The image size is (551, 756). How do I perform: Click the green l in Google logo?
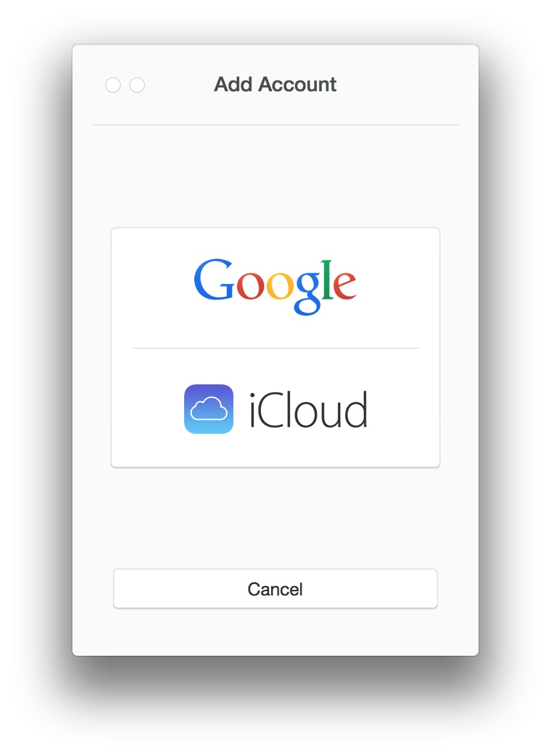327,280
